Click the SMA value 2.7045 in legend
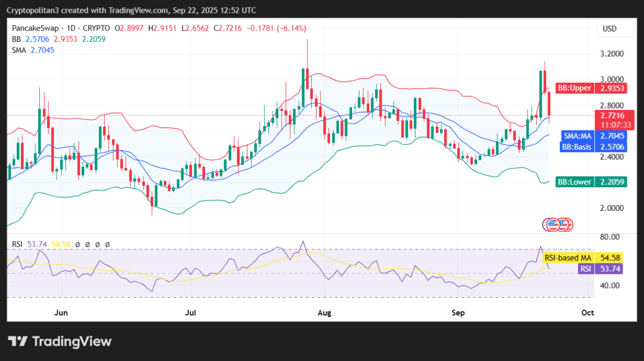 pyautogui.click(x=41, y=50)
